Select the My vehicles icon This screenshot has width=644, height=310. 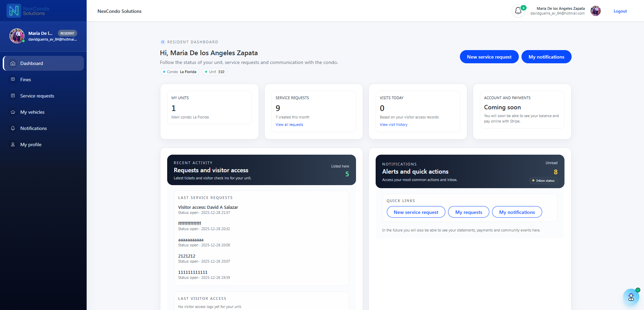click(13, 112)
